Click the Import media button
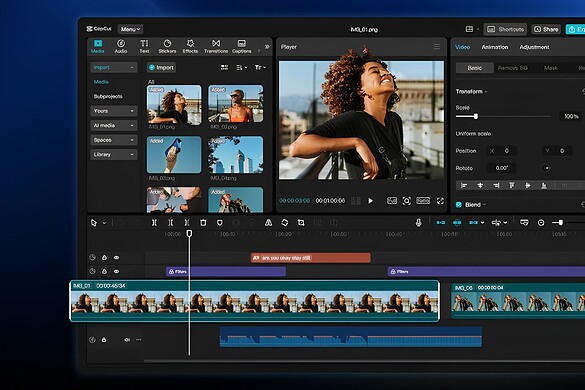The height and width of the screenshot is (390, 585). pos(161,67)
